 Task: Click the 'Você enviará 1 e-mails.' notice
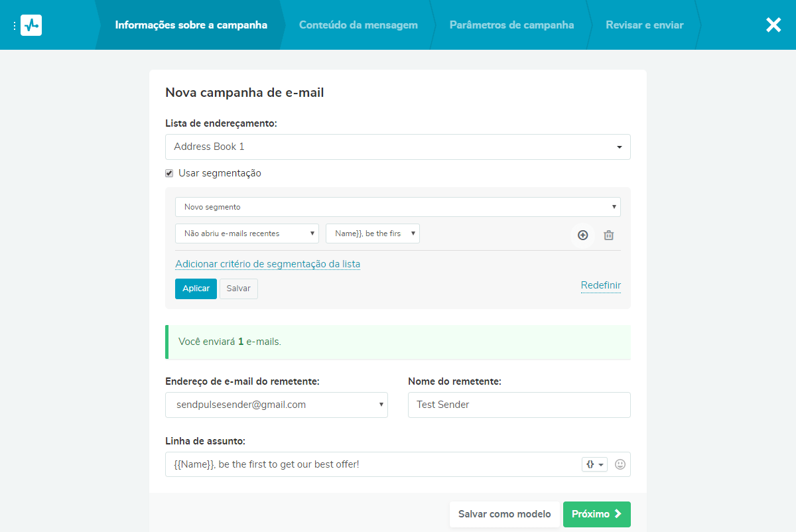click(398, 342)
